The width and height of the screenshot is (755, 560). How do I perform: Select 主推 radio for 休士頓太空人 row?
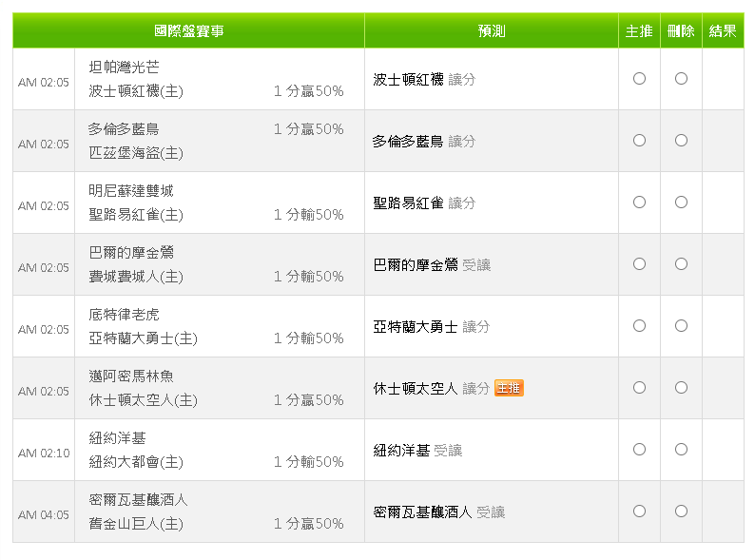639,388
